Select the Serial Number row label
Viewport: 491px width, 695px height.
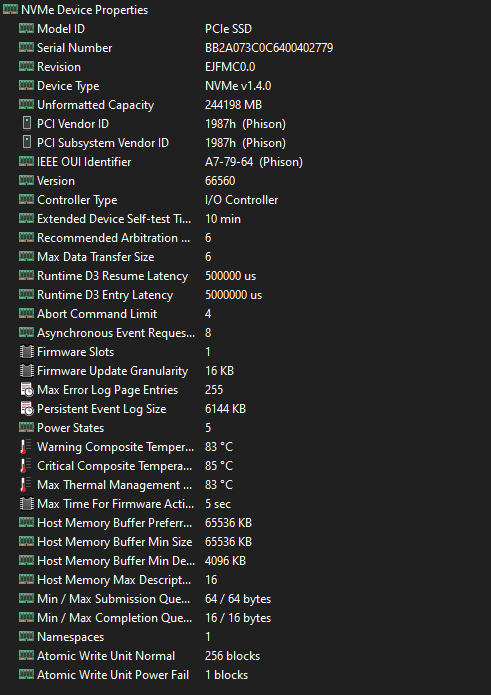pos(74,48)
